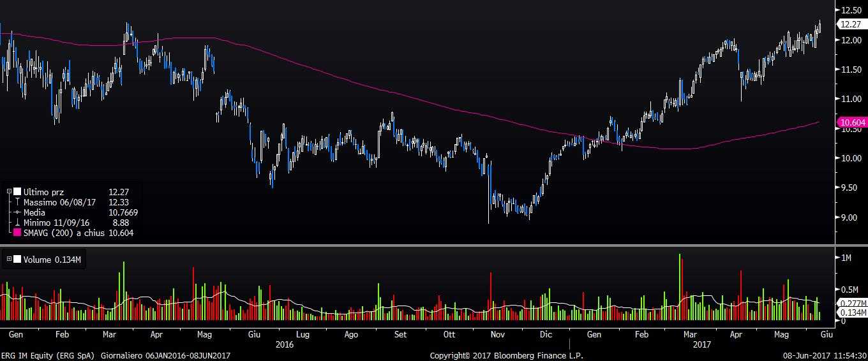Click the white Ultimo prz color swatch
Image resolution: width=868 pixels, height=361 pixels.
17,191
